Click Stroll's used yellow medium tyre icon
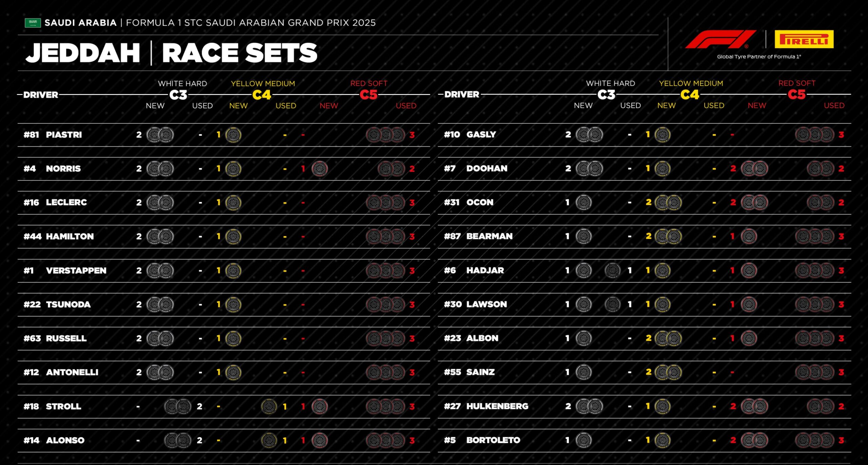The image size is (868, 465). pyautogui.click(x=269, y=406)
